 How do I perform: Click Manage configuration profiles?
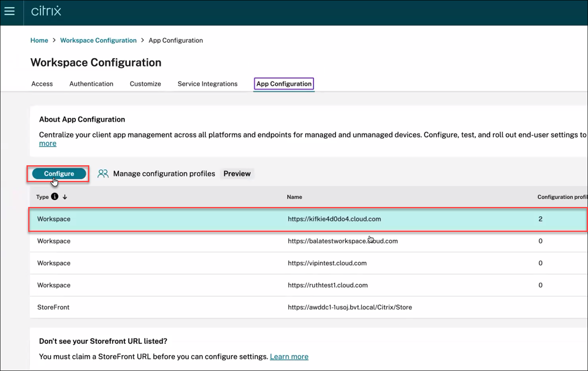[164, 174]
